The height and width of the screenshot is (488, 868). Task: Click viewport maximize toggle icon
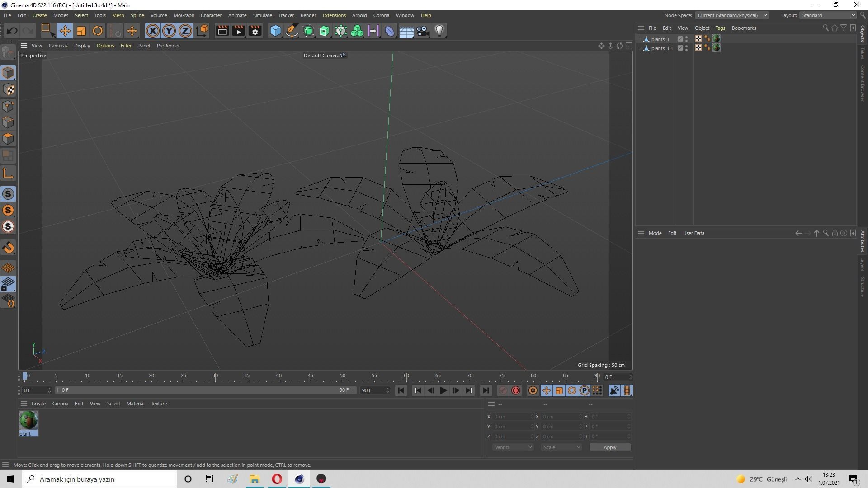pyautogui.click(x=629, y=46)
